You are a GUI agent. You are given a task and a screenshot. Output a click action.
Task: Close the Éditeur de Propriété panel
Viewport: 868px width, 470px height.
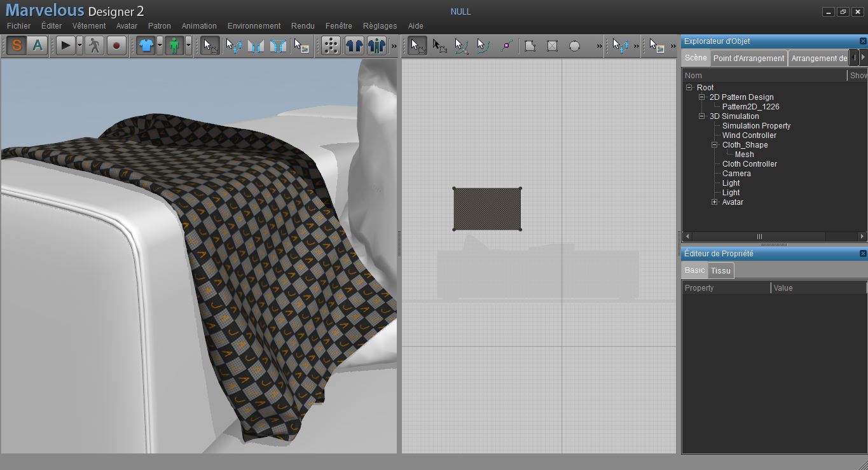point(863,254)
